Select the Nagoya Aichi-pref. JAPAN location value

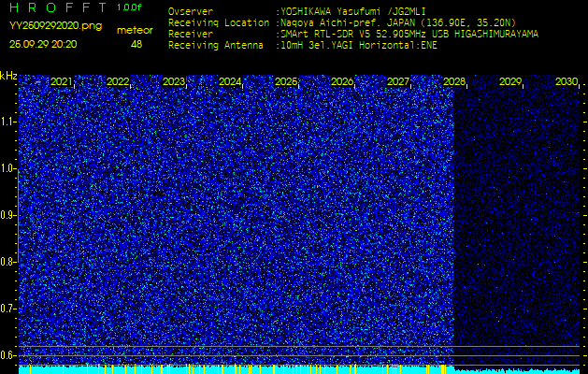tap(398, 22)
